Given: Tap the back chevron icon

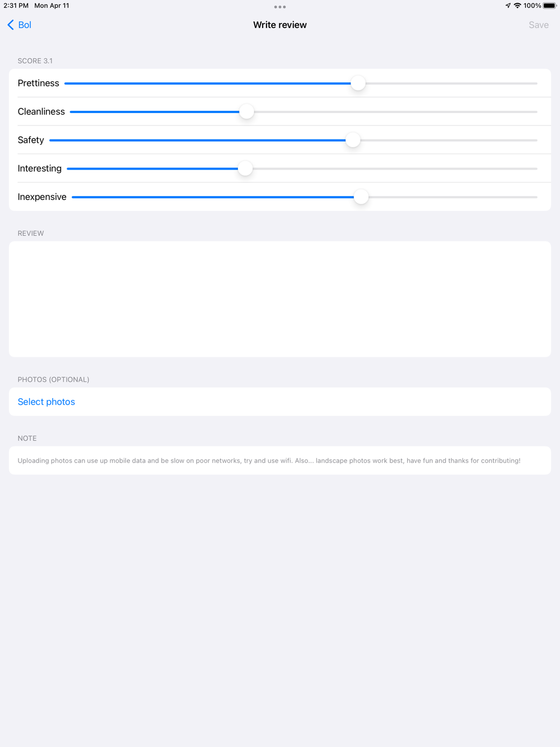Looking at the screenshot, I should (x=11, y=25).
